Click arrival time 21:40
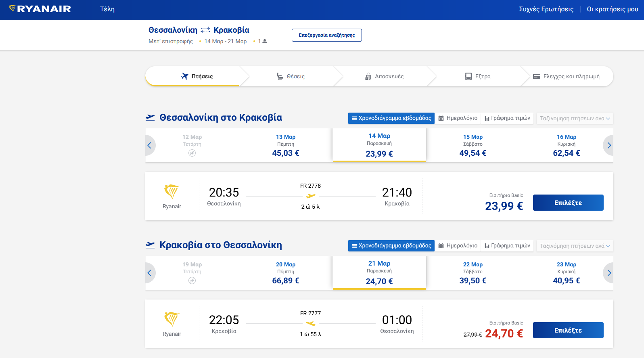 [x=397, y=192]
